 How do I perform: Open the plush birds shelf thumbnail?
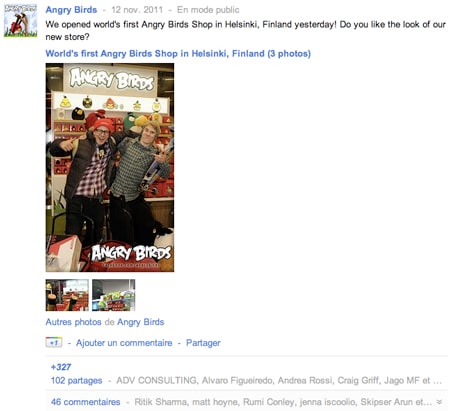click(67, 295)
